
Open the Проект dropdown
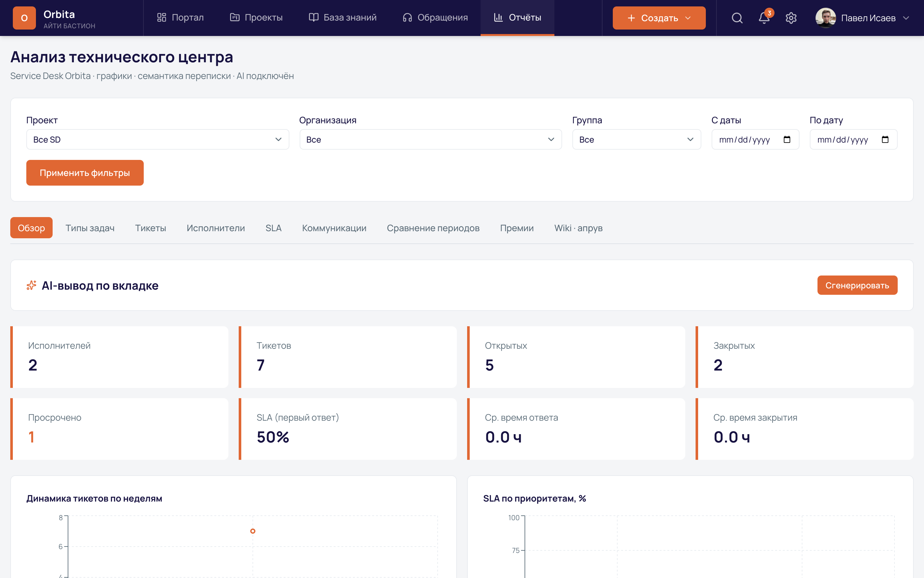pyautogui.click(x=157, y=140)
